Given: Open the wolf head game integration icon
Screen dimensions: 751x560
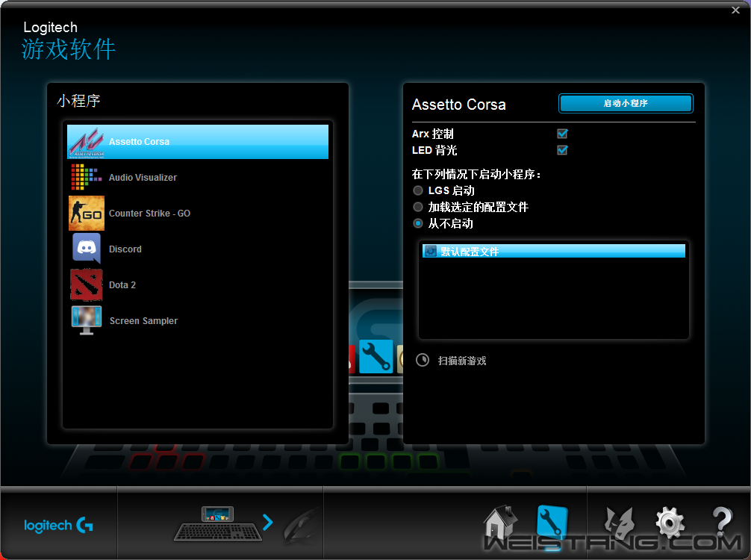Looking at the screenshot, I should pos(620,522).
